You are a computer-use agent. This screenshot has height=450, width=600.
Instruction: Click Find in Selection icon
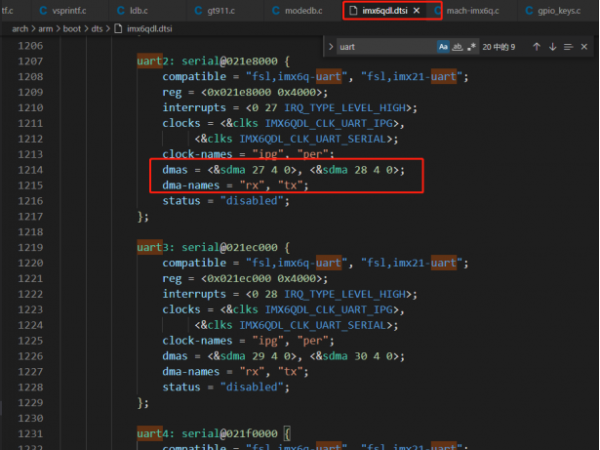[568, 46]
